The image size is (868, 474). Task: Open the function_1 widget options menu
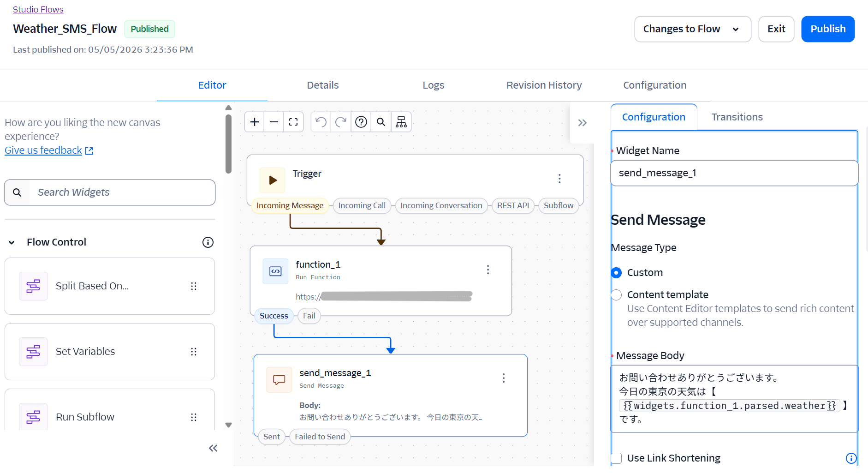pyautogui.click(x=488, y=270)
